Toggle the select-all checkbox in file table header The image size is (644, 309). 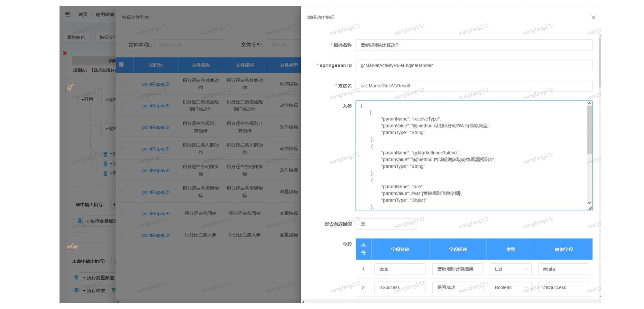point(122,64)
